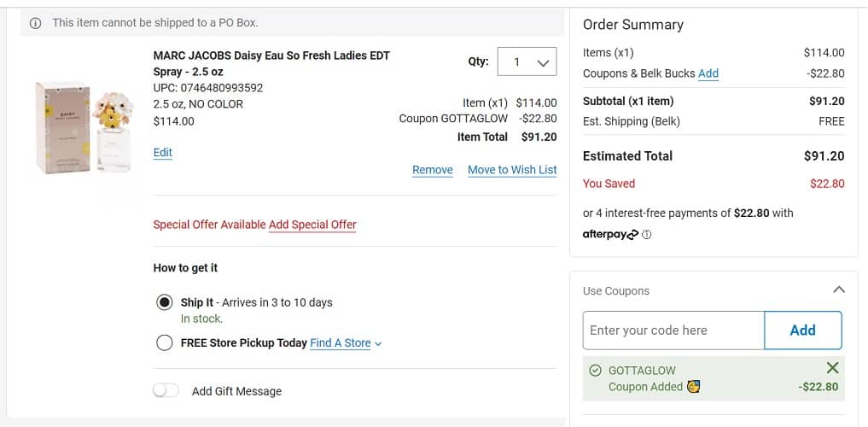The height and width of the screenshot is (427, 868).
Task: Open the Qty quantity dropdown
Action: (527, 61)
